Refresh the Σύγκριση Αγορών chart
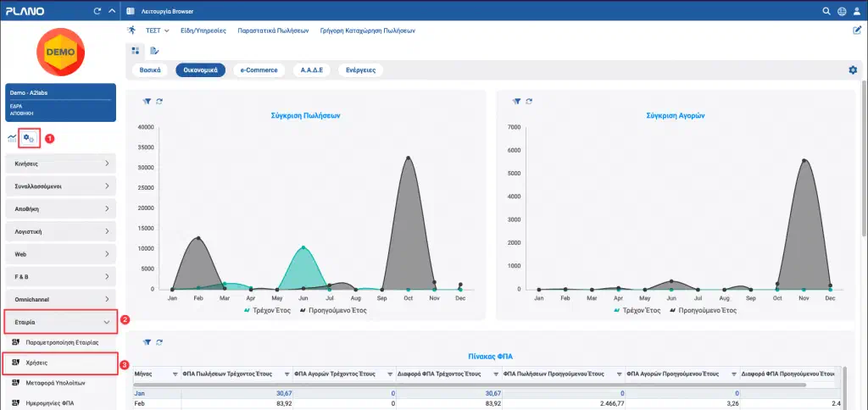 529,102
